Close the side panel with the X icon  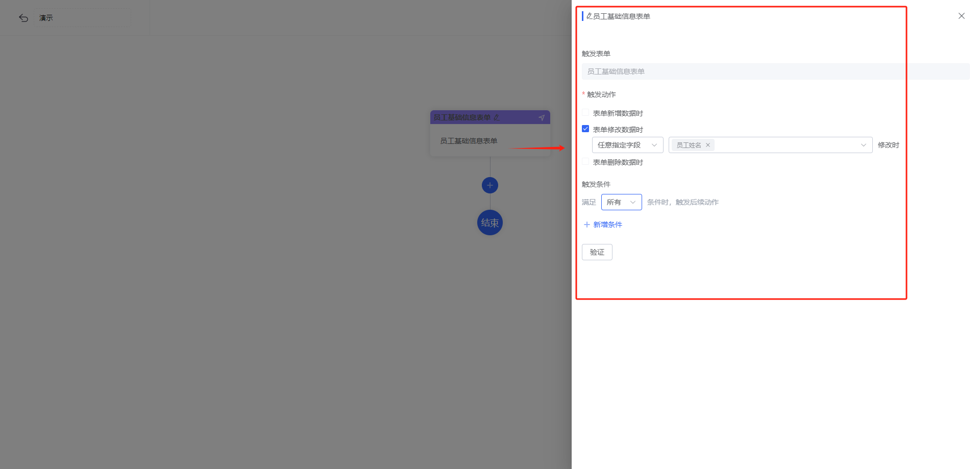click(x=961, y=16)
